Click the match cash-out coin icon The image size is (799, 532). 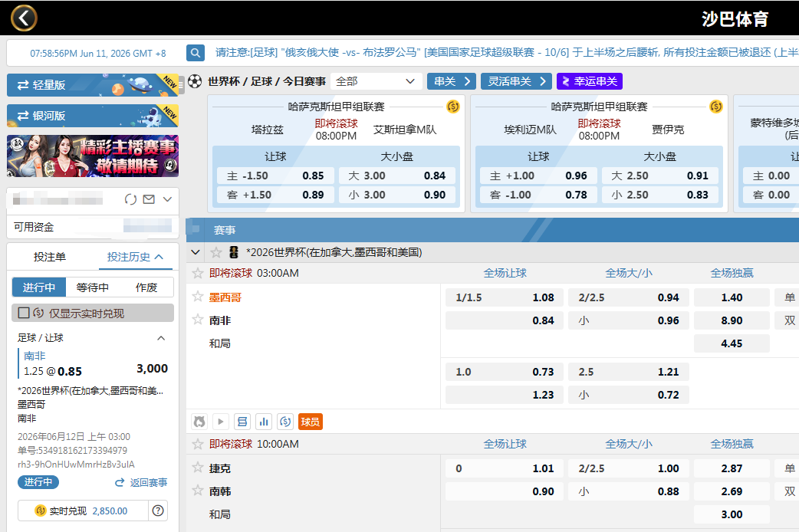(285, 422)
